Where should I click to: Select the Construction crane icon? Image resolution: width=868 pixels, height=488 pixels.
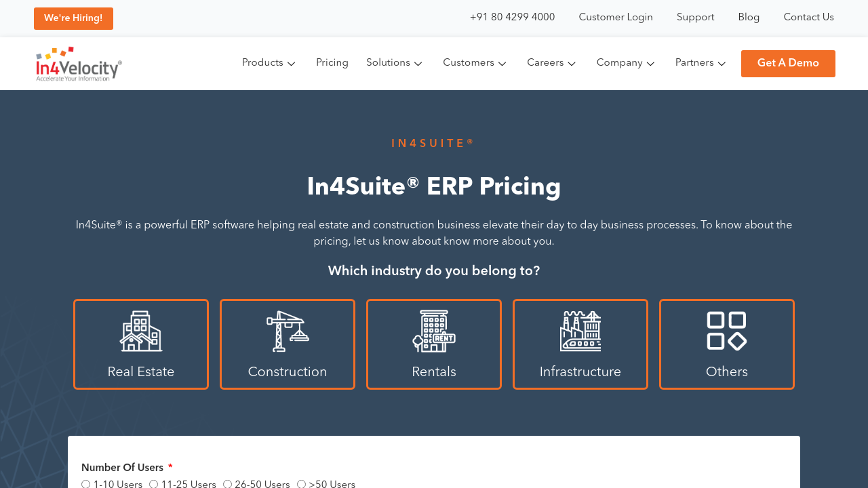[x=288, y=331]
